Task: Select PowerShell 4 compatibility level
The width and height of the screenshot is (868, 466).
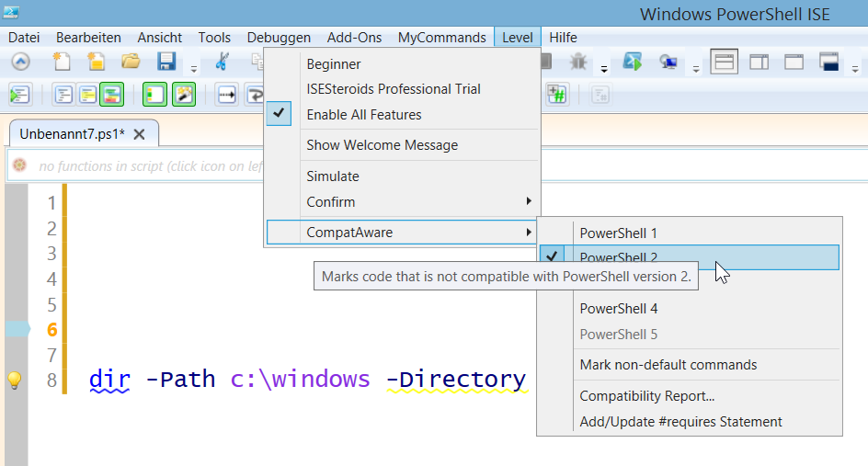Action: (618, 309)
